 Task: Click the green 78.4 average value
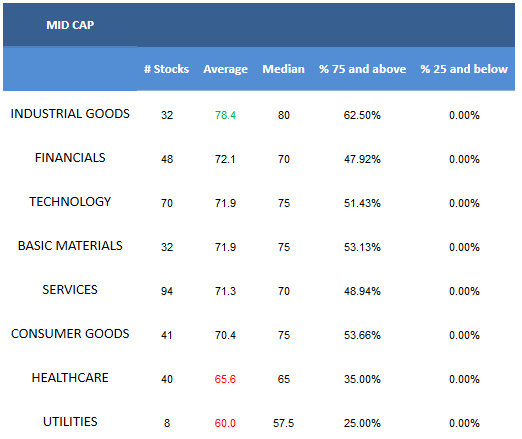pyautogui.click(x=225, y=115)
